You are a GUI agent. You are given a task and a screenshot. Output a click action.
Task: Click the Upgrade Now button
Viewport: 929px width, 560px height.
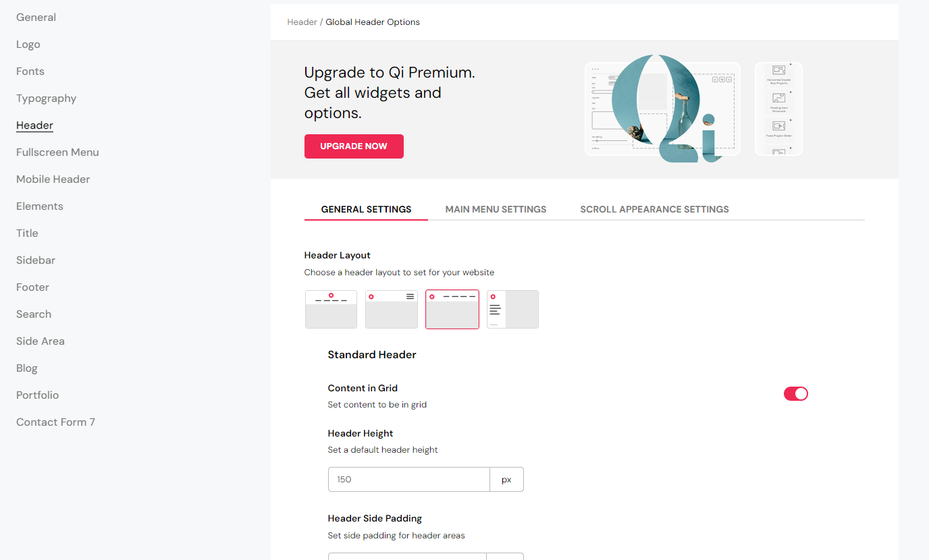(354, 146)
